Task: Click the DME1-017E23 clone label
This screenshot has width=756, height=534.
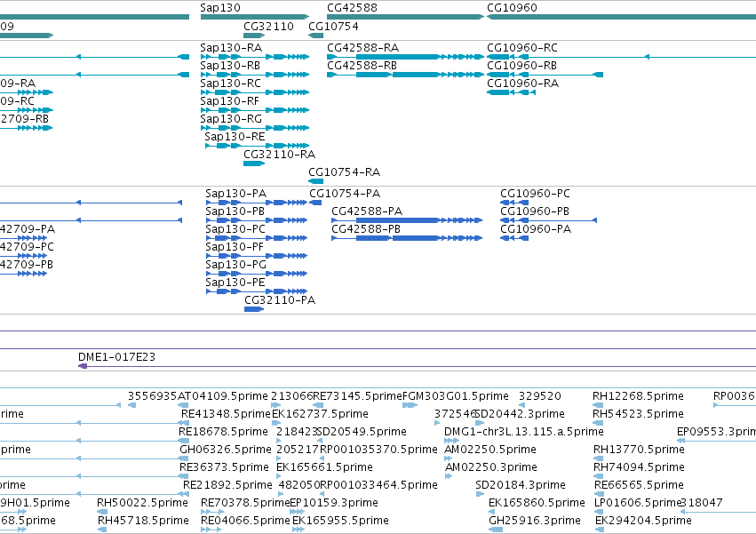Action: [116, 357]
